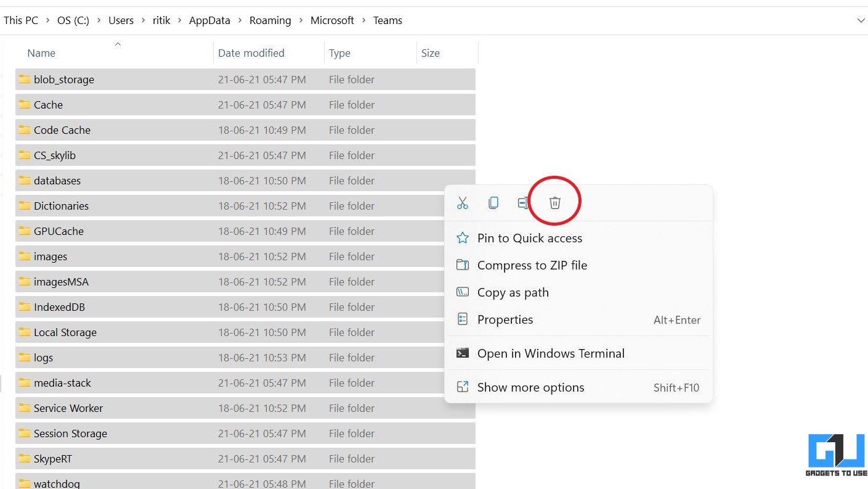The image size is (868, 489).
Task: Sort files by Date modified column
Action: [251, 53]
